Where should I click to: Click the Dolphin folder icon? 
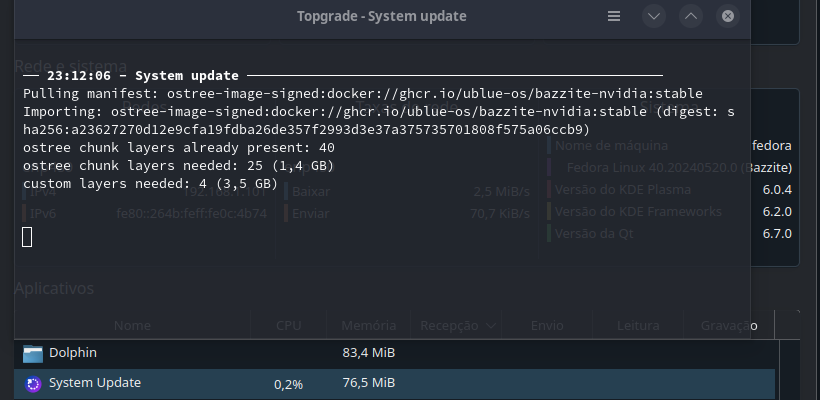pos(33,353)
